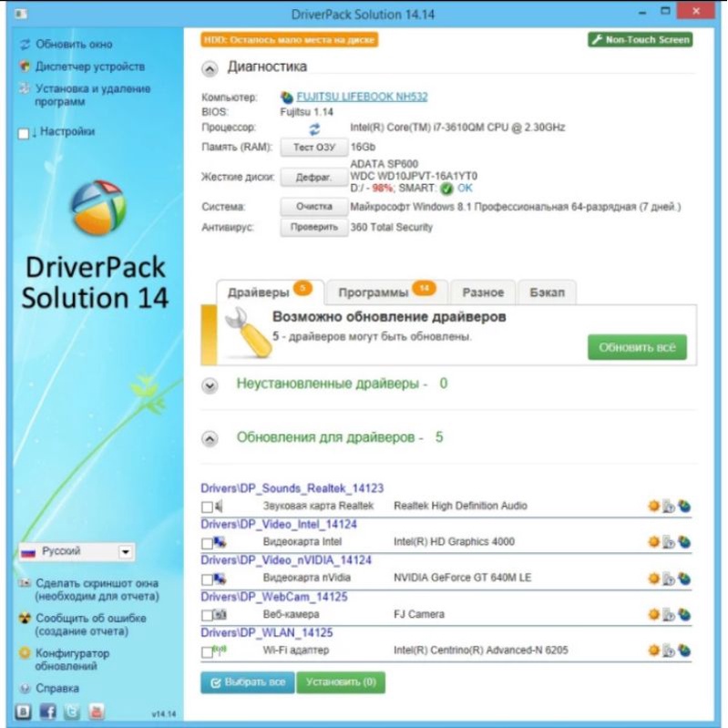The height and width of the screenshot is (728, 728).
Task: Check the Wi-Fi адаптер driver checkbox
Action: [207, 651]
